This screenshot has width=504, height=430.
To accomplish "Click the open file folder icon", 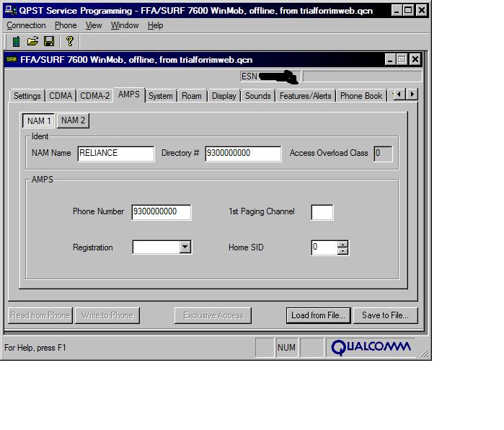I will pyautogui.click(x=32, y=41).
